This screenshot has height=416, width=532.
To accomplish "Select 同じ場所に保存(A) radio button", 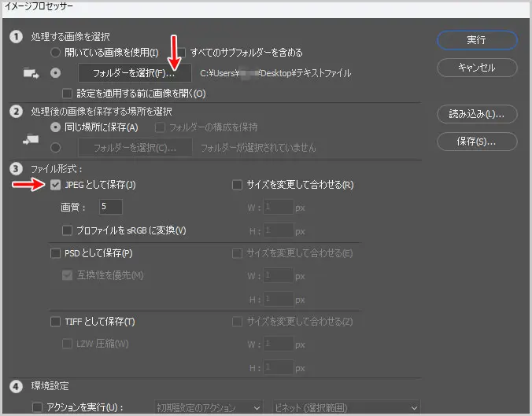I will pyautogui.click(x=55, y=127).
